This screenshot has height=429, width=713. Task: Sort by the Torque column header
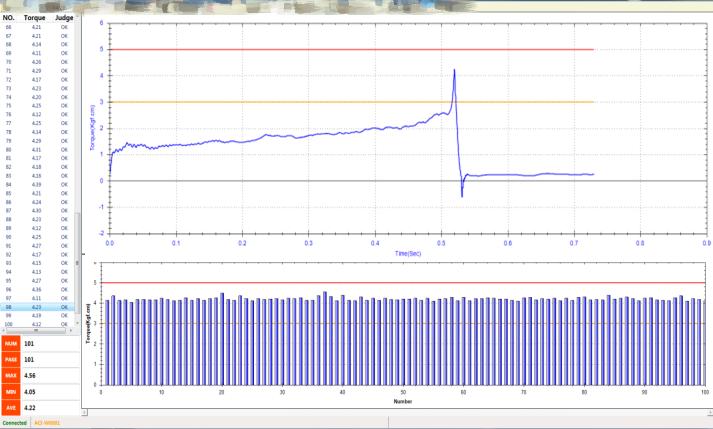[x=34, y=18]
